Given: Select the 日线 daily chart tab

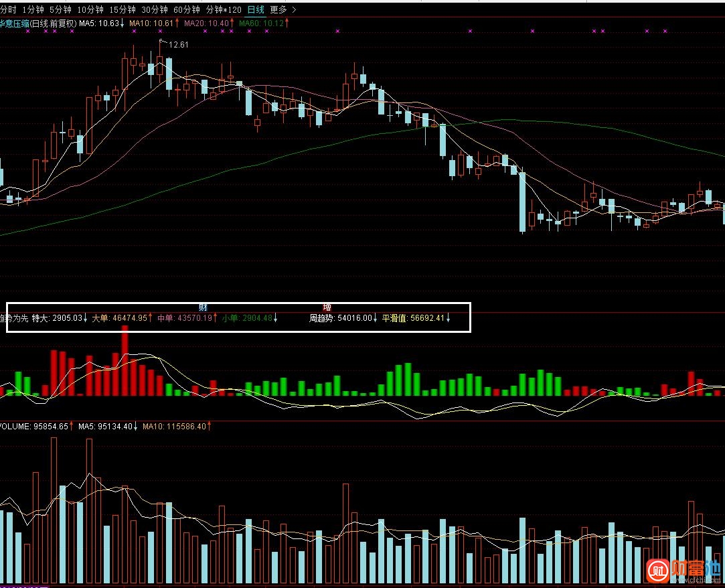Looking at the screenshot, I should point(256,9).
